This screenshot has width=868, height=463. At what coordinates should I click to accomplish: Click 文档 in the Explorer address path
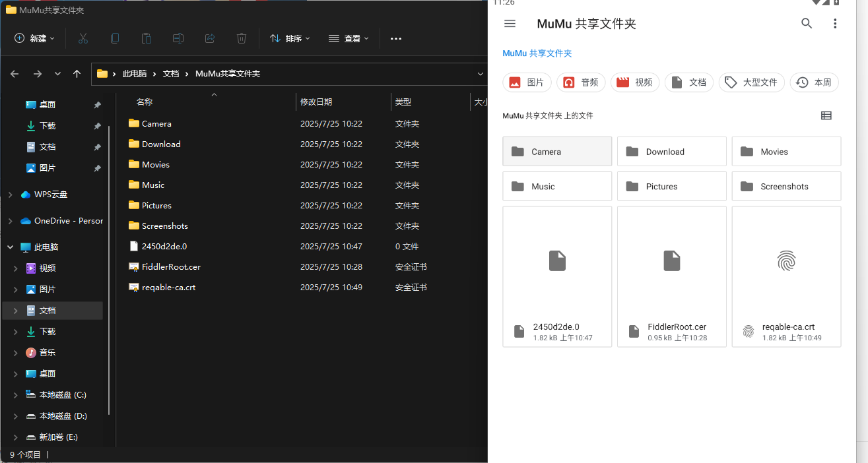[171, 74]
